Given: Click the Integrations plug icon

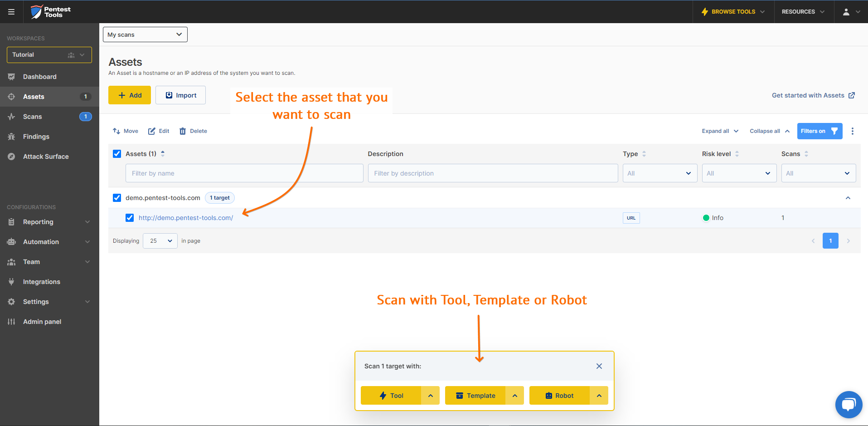Looking at the screenshot, I should (12, 282).
